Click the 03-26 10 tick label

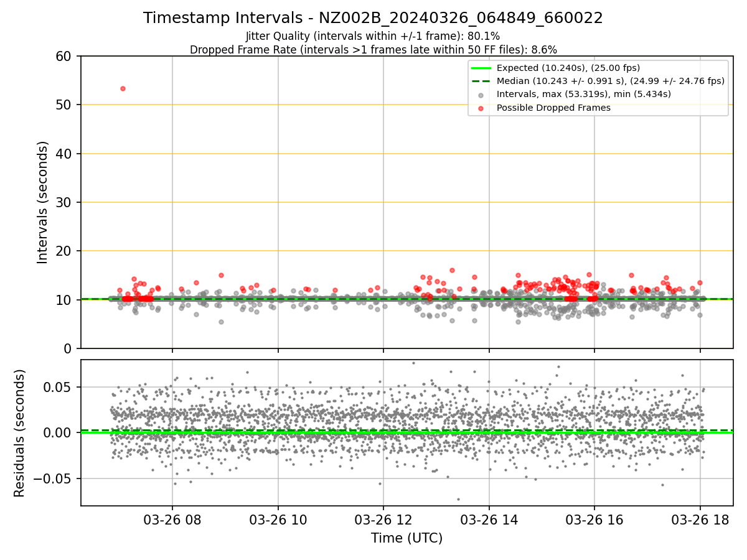tap(278, 519)
